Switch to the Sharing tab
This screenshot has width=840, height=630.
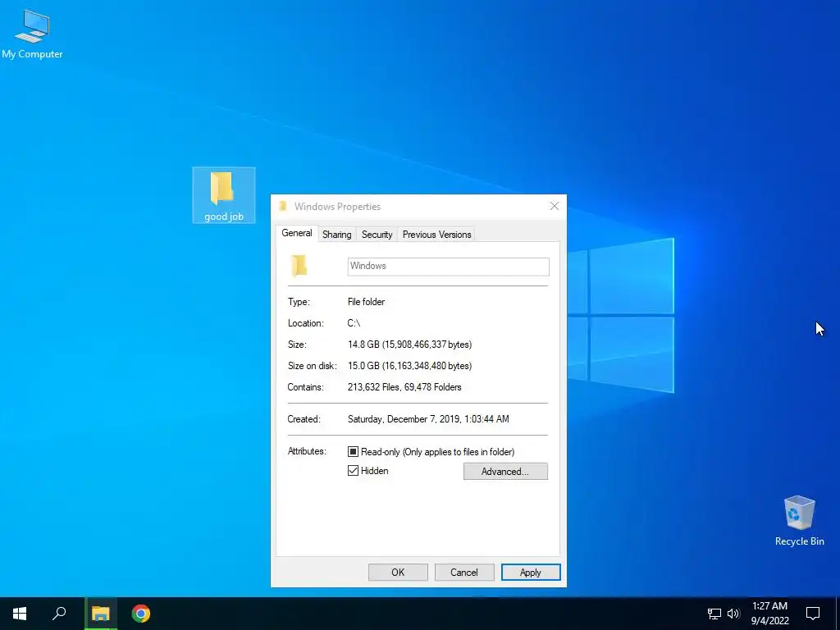[337, 235]
